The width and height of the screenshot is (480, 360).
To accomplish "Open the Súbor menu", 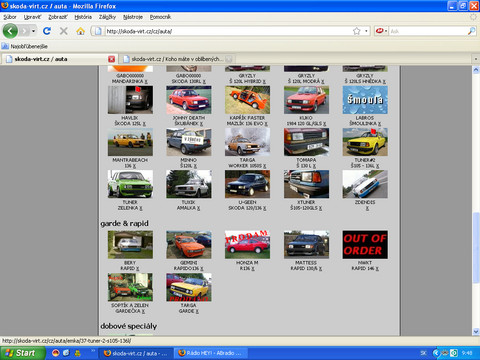I will tap(10, 17).
